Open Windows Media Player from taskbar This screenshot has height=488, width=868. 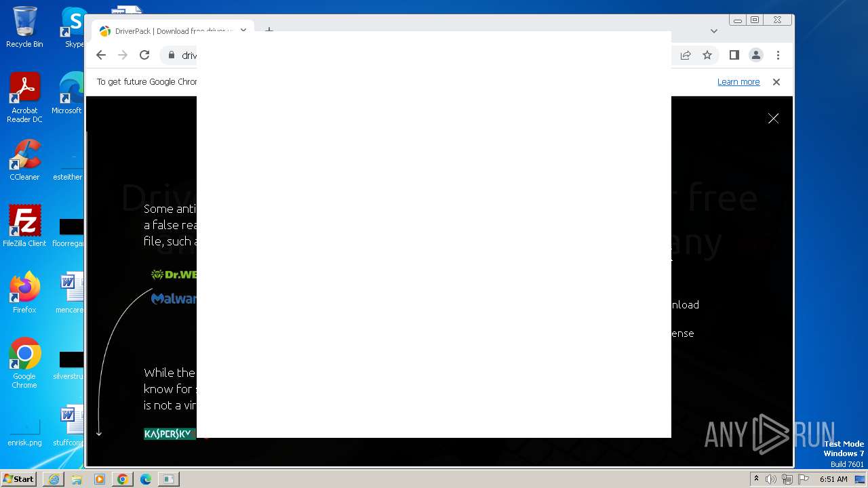(100, 479)
